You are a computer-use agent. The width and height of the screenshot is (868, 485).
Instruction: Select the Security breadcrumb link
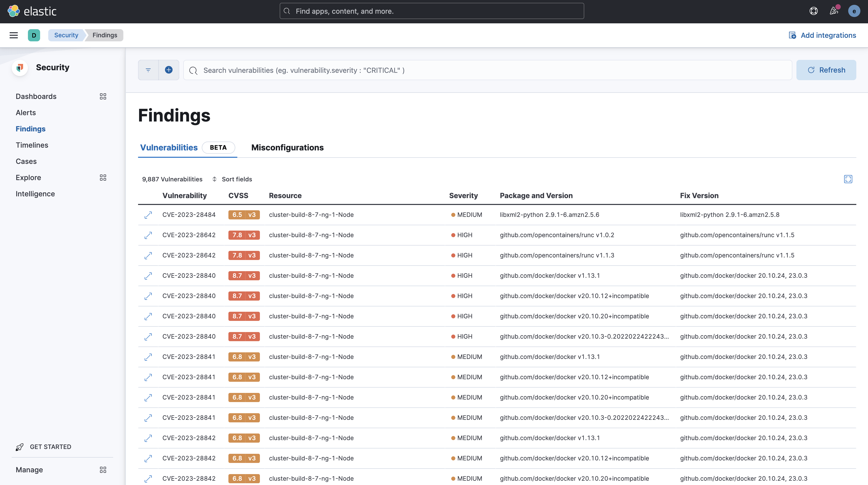point(66,35)
